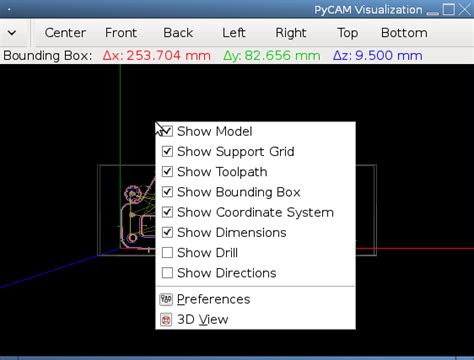Enable the Show Drill checkbox
The width and height of the screenshot is (474, 360).
point(167,253)
